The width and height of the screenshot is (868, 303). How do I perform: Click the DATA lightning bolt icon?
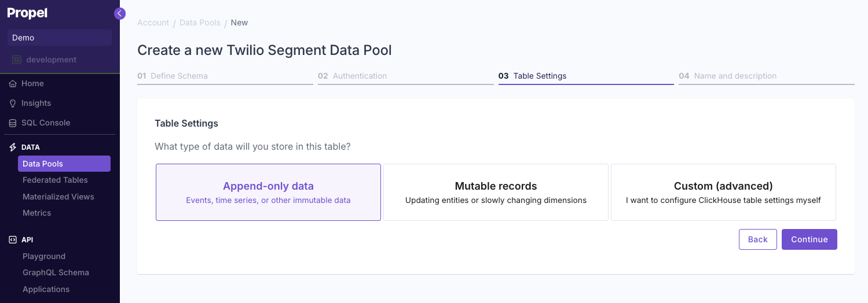(x=13, y=147)
